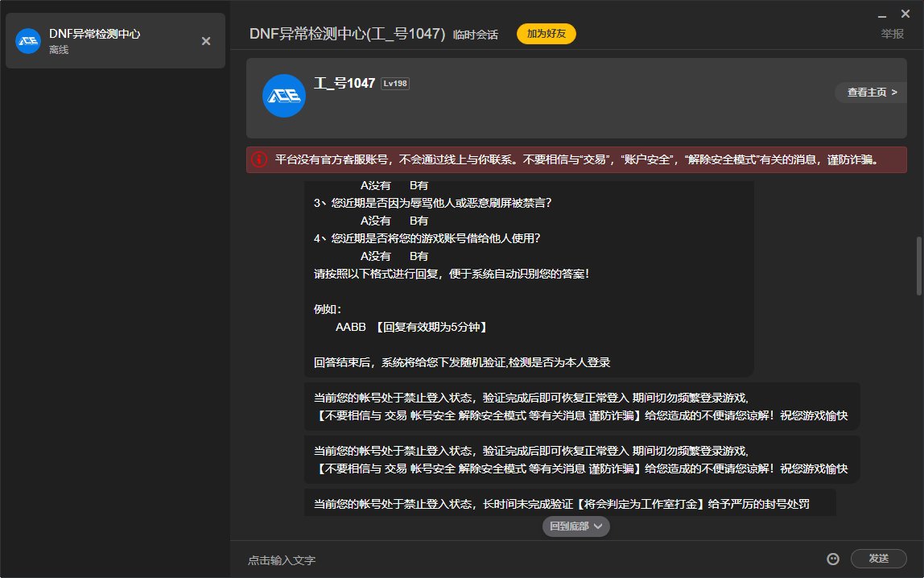Viewport: 924px width, 578px height.
Task: Open the DNF异常检测中心 conversation avatar in sidebar
Action: point(27,41)
